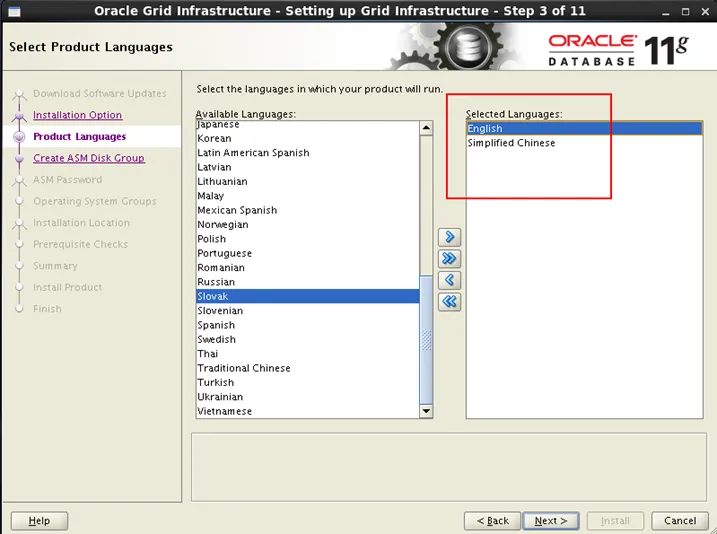Select Product Languages step in sidebar

click(80, 136)
